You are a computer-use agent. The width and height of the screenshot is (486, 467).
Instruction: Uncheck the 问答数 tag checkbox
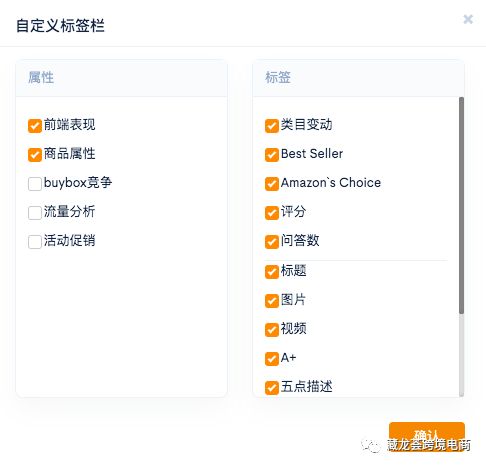272,242
